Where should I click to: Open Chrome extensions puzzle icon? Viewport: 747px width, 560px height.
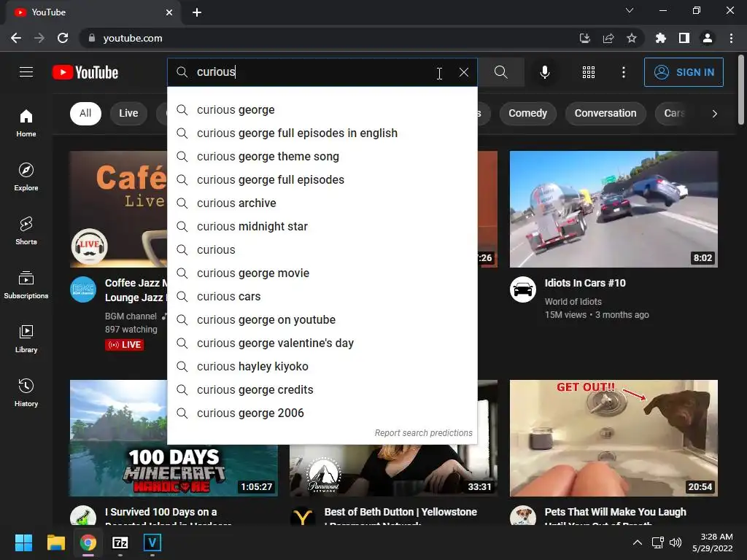[x=661, y=38]
